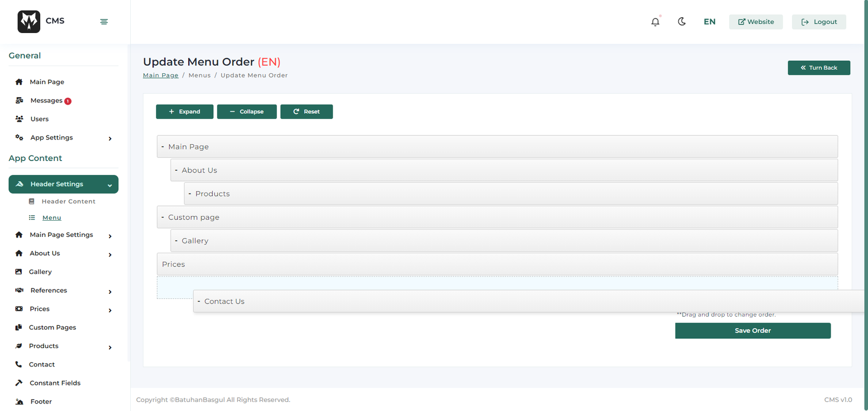Collapse the Main Page menu item

[163, 147]
